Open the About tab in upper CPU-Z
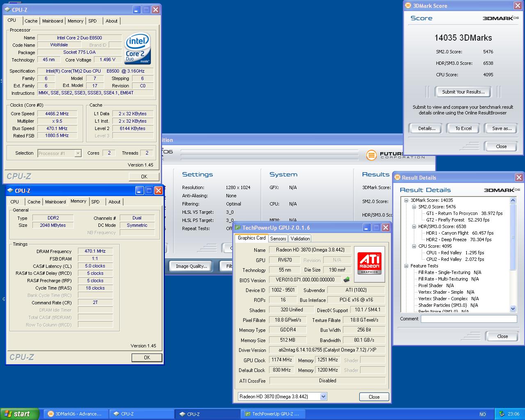This screenshot has width=525, height=420. pos(112,21)
